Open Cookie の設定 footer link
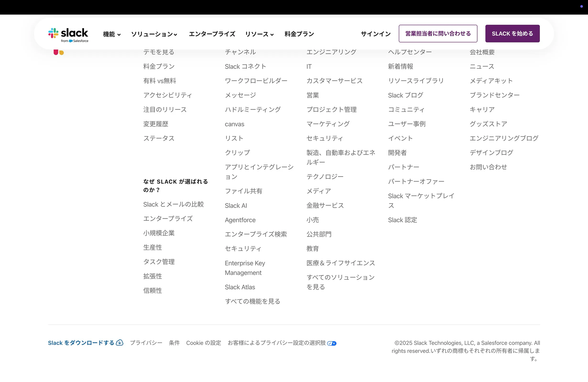 click(x=204, y=343)
